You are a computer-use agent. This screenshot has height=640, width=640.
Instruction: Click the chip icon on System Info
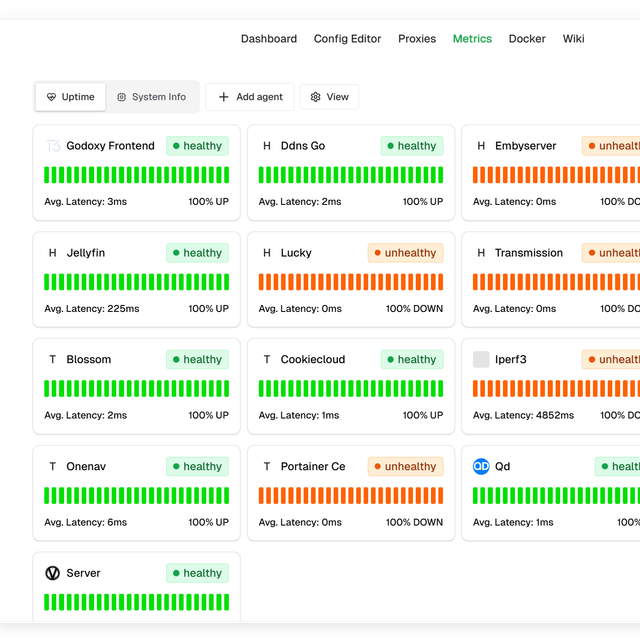[x=121, y=97]
